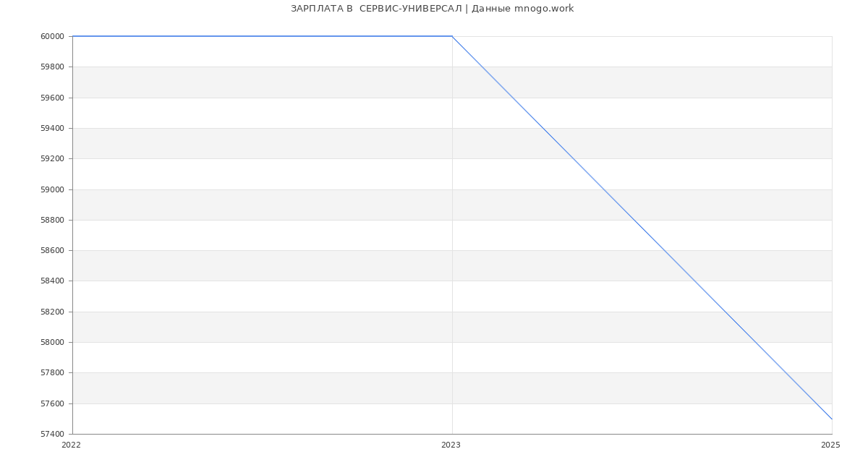Click the 57600 y-axis label
Screen dimensions: 868x470
click(x=52, y=404)
